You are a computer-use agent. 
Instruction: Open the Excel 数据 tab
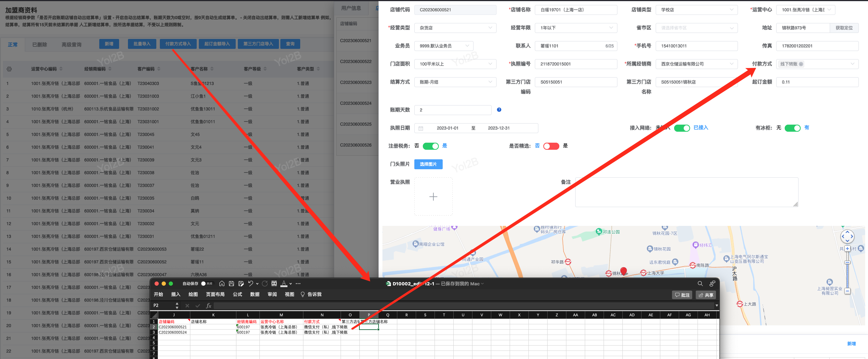click(255, 295)
